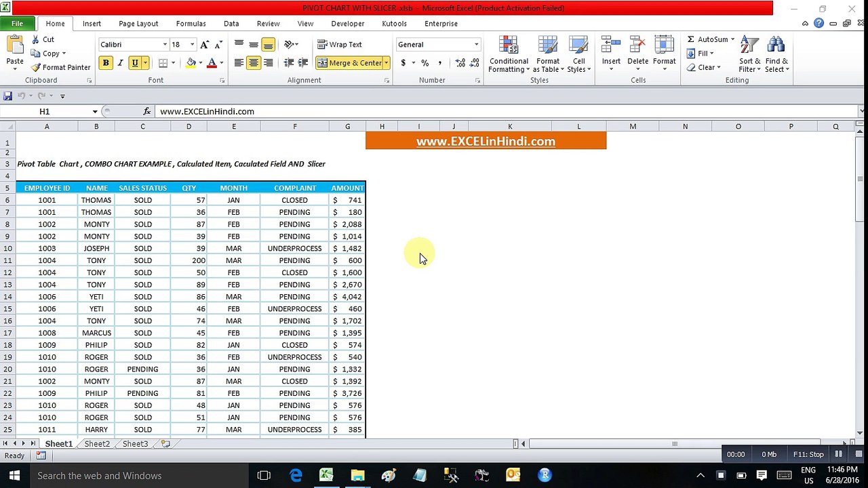Open Format as Table gallery

547,54
